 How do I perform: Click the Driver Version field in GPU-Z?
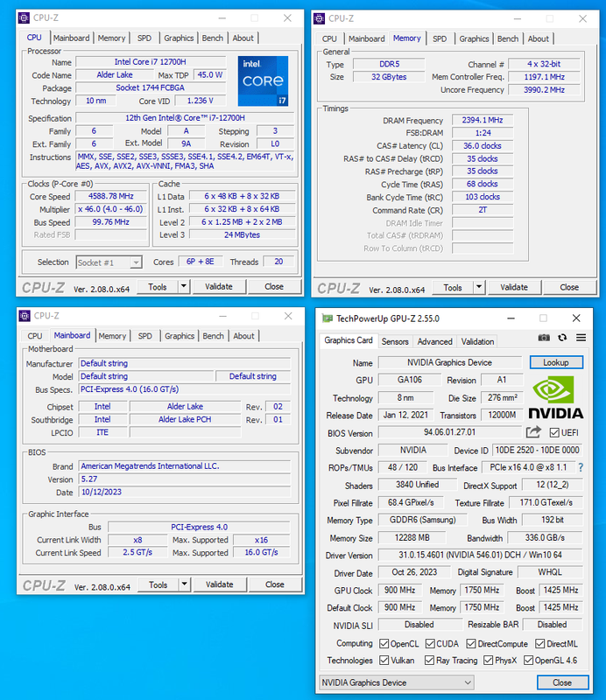[x=481, y=555]
